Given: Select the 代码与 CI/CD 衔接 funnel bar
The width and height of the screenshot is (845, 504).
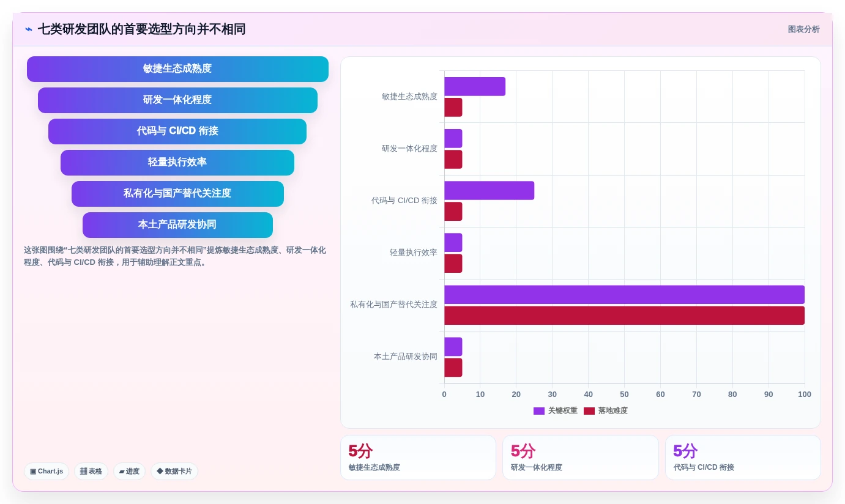Looking at the screenshot, I should coord(177,132).
